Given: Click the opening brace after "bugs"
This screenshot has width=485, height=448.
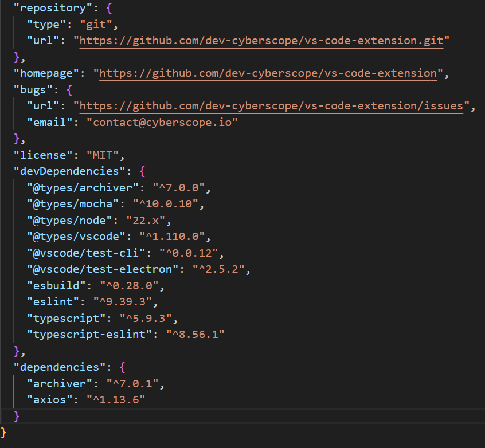Looking at the screenshot, I should (x=69, y=90).
